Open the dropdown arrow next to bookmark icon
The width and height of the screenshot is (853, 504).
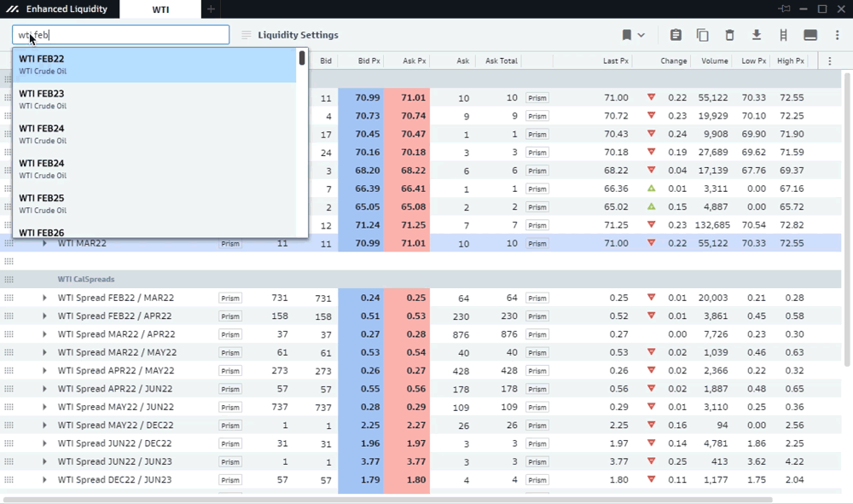click(641, 35)
